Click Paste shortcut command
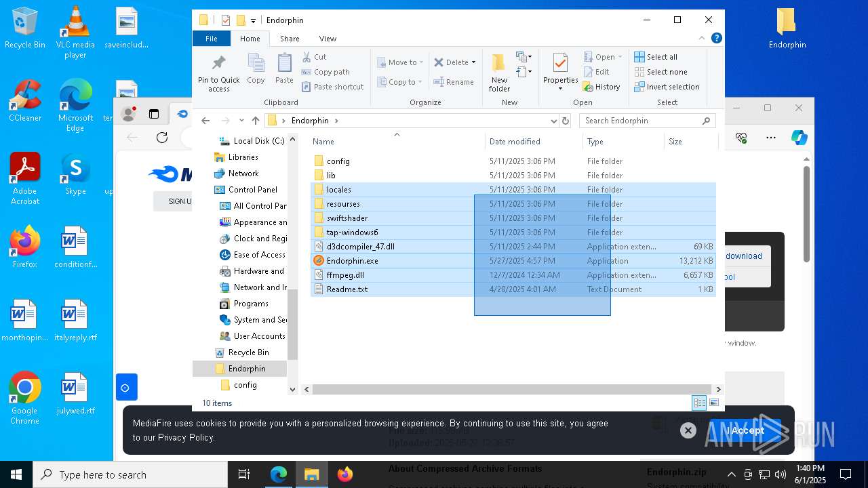This screenshot has height=488, width=868. (333, 87)
